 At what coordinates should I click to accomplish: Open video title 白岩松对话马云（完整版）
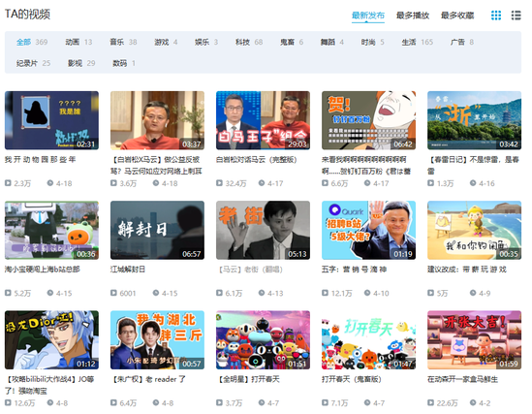256,159
